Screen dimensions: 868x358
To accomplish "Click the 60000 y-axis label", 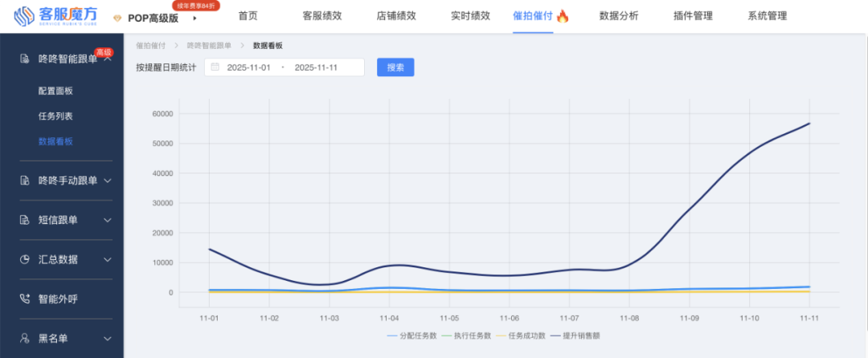I will click(162, 114).
